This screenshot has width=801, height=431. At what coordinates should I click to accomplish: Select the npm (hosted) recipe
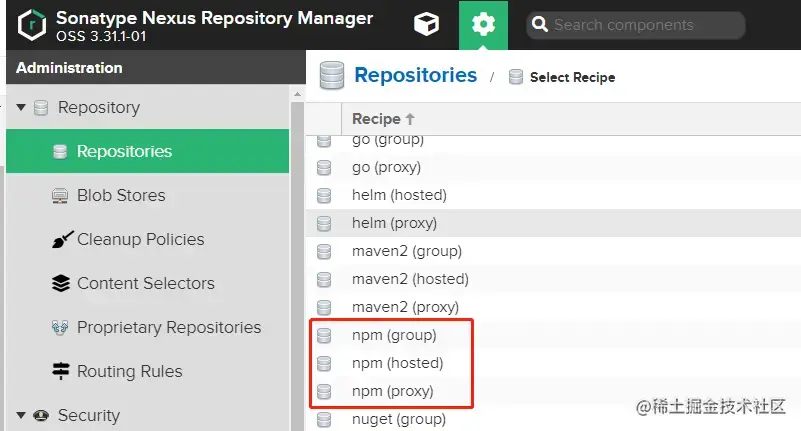(x=554, y=363)
